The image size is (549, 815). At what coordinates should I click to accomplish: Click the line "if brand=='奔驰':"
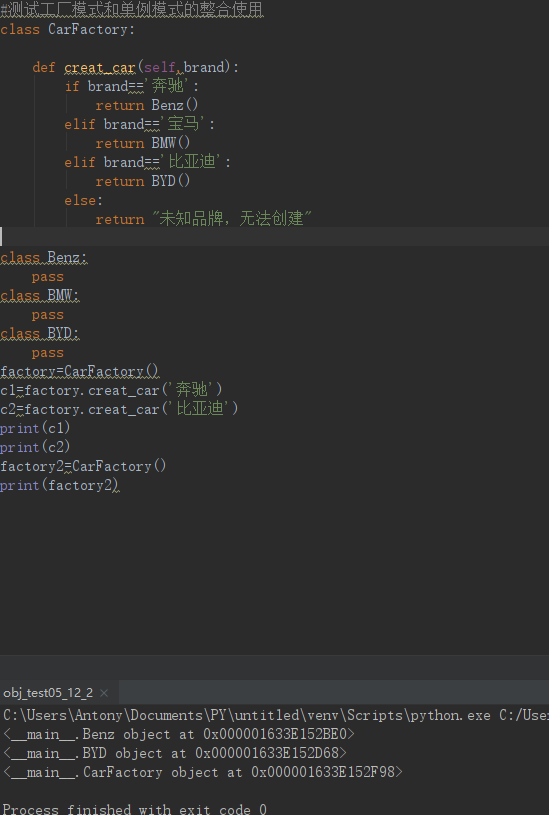tap(132, 86)
